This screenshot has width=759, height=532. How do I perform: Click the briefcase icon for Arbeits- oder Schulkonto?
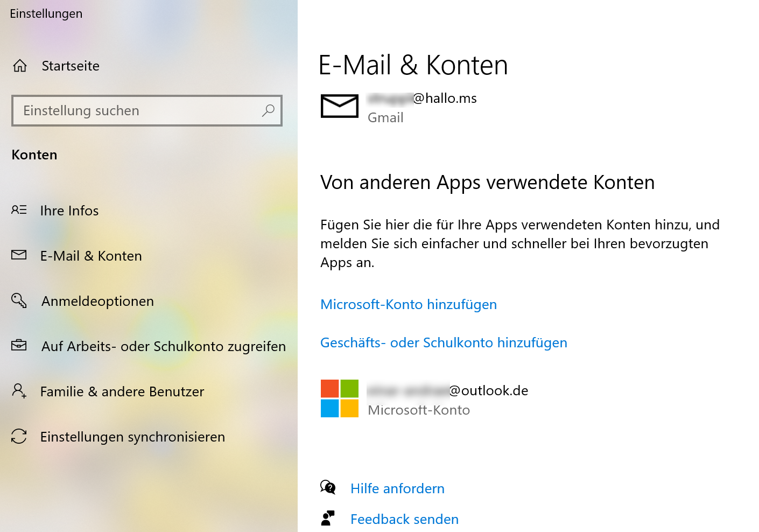(19, 345)
